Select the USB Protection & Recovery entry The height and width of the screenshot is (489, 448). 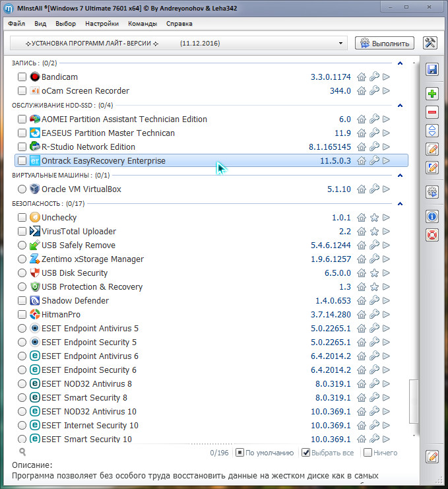pos(92,287)
